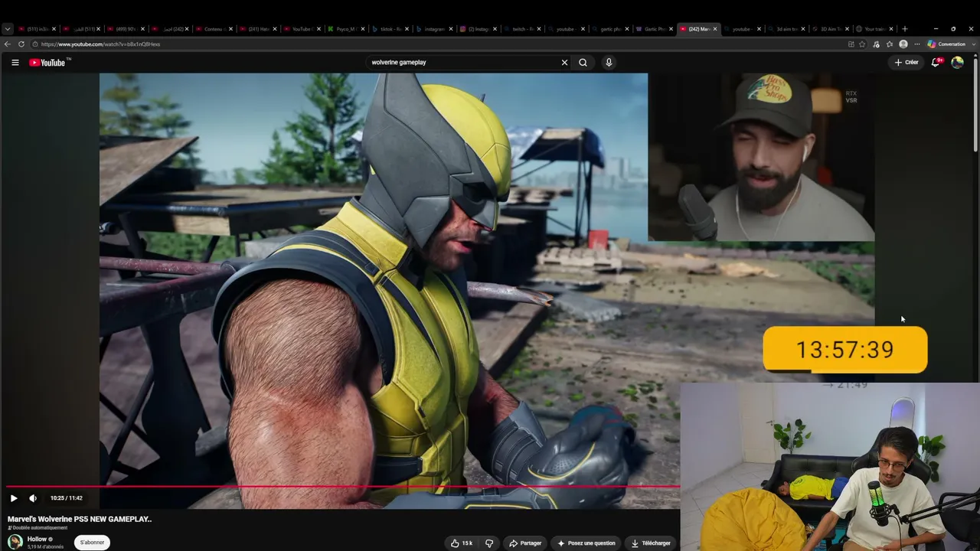Expand the browser tab list chevron

point(8,29)
